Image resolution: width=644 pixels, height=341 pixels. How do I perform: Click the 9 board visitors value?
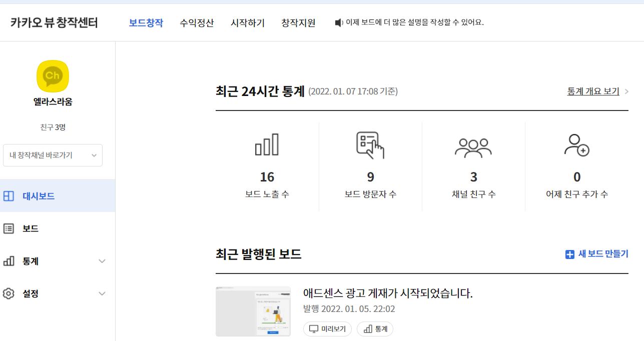370,177
